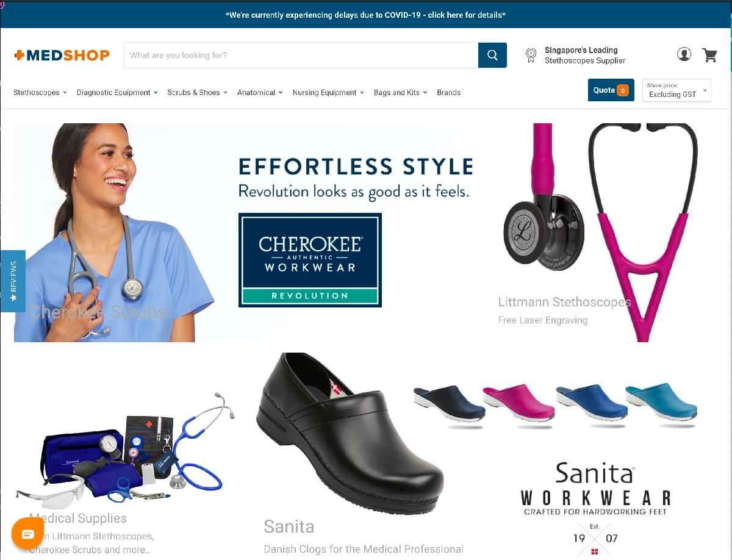Open the orange chat widget

27,534
